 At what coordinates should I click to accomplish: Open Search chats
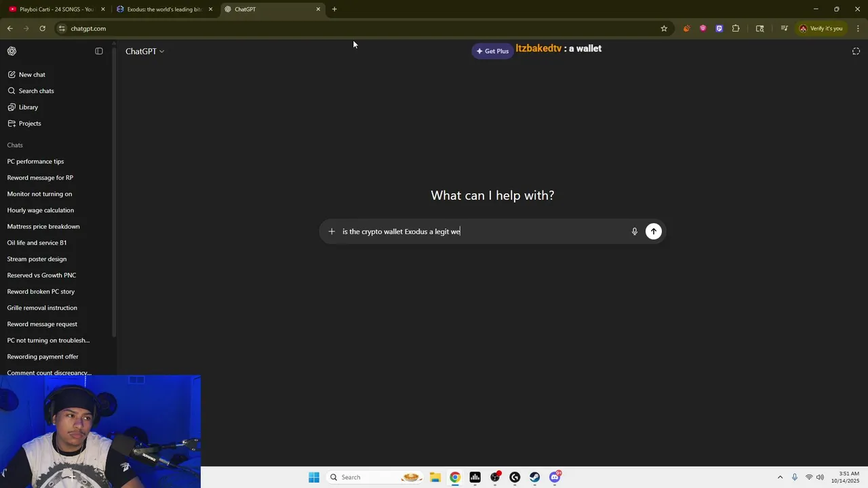click(36, 91)
